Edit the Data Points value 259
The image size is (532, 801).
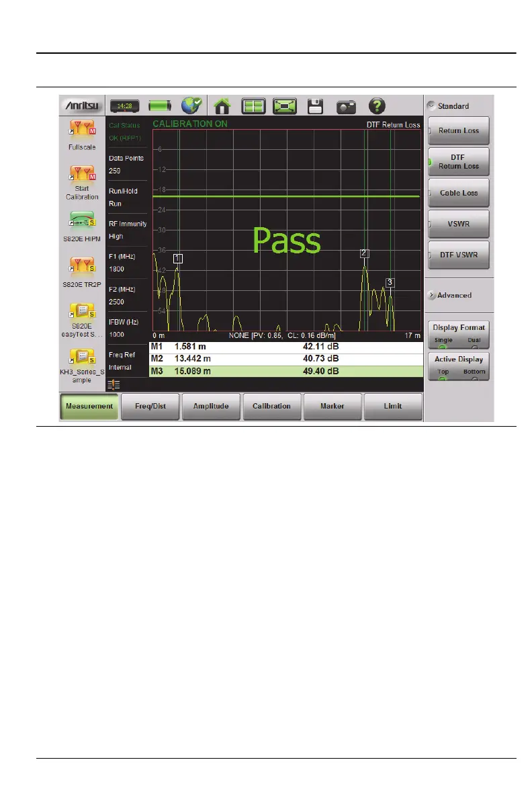127,165
